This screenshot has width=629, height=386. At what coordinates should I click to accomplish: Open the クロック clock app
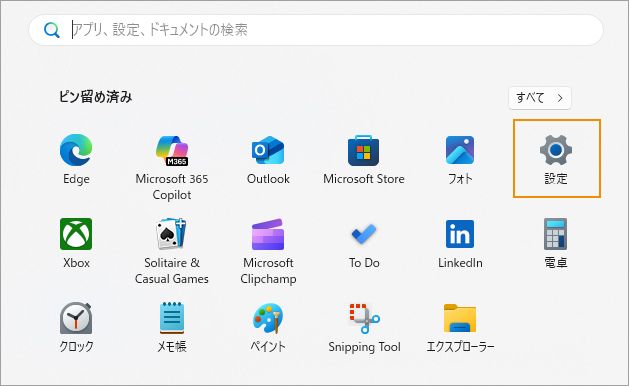[76, 327]
